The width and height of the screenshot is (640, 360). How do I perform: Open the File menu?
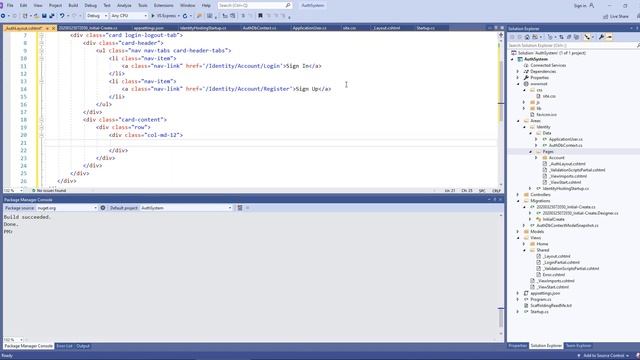10,6
